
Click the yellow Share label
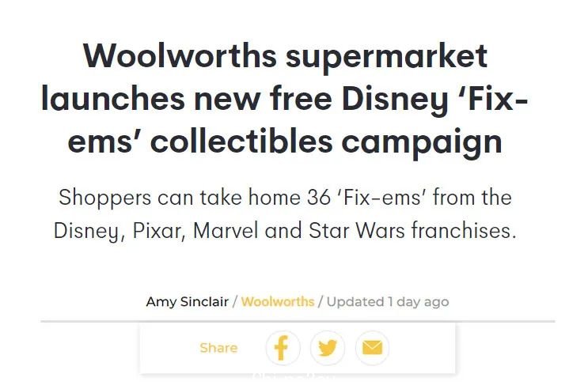218,348
